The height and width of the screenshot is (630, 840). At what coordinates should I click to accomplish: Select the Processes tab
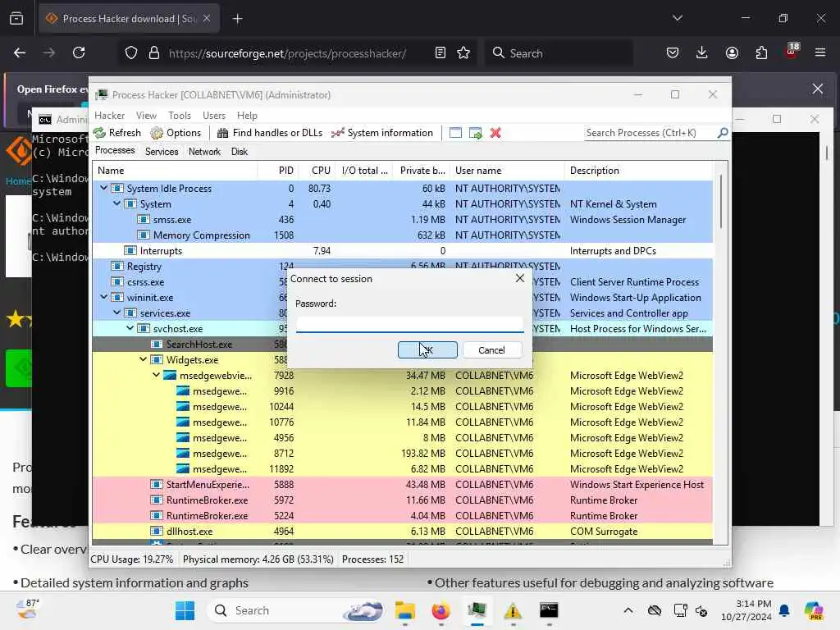pyautogui.click(x=115, y=151)
